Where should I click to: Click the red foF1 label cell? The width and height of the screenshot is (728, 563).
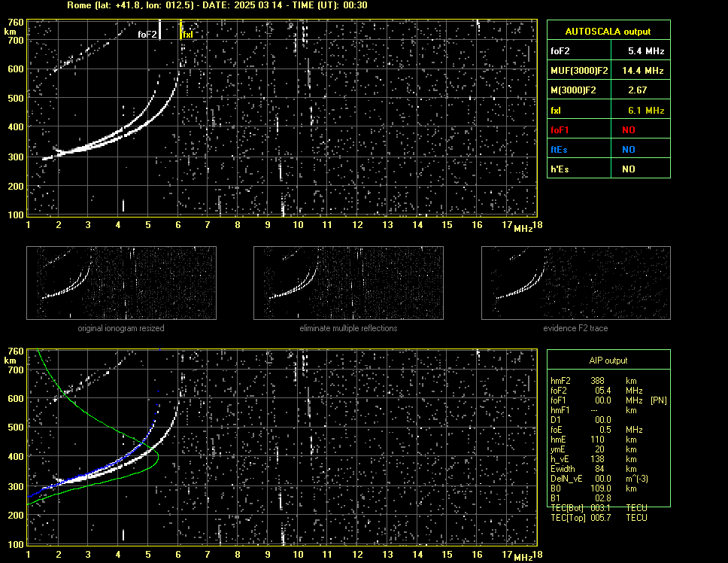(x=579, y=129)
